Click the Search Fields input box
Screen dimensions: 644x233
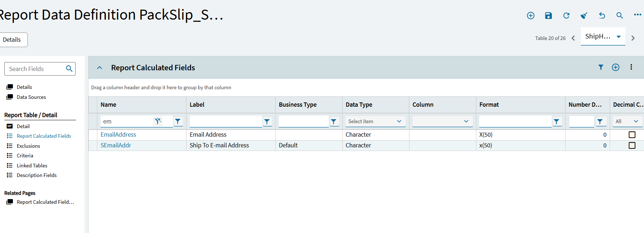[x=36, y=69]
